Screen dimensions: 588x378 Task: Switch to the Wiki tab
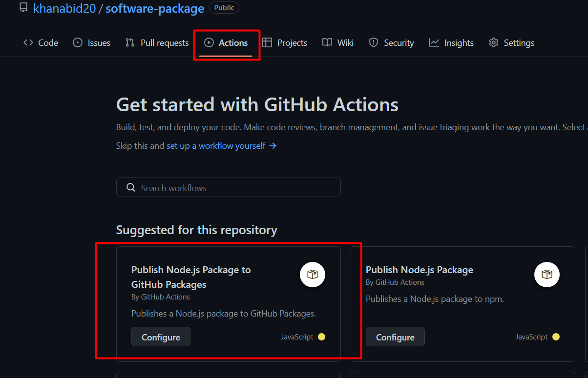click(x=338, y=43)
